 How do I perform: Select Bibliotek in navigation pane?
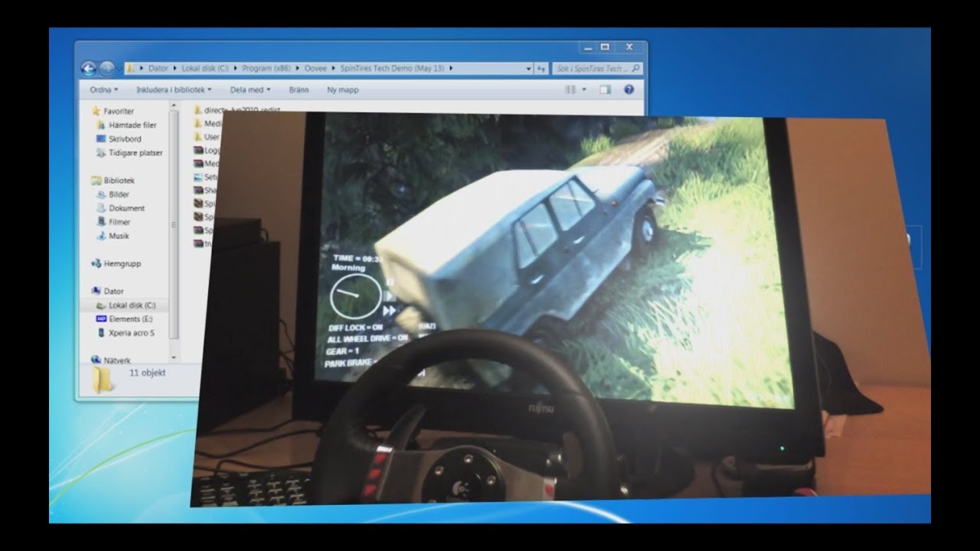119,181
